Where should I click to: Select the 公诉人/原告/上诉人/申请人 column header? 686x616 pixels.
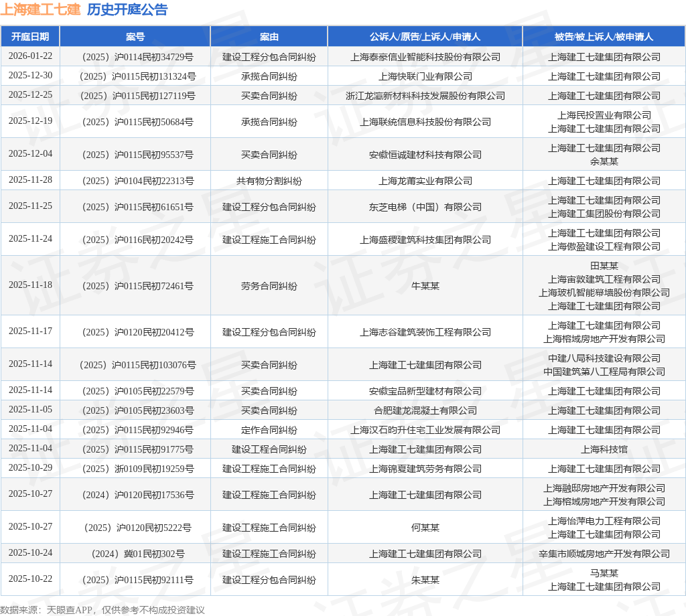click(425, 37)
